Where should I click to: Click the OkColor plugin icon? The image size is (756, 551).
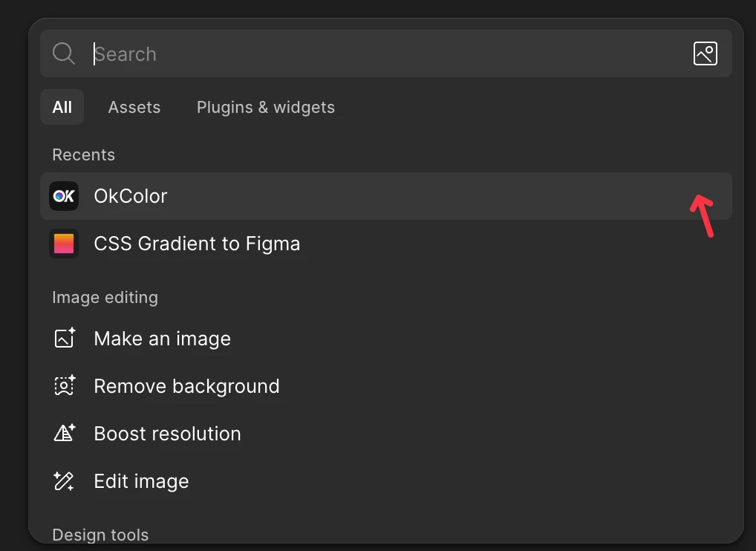pos(64,196)
